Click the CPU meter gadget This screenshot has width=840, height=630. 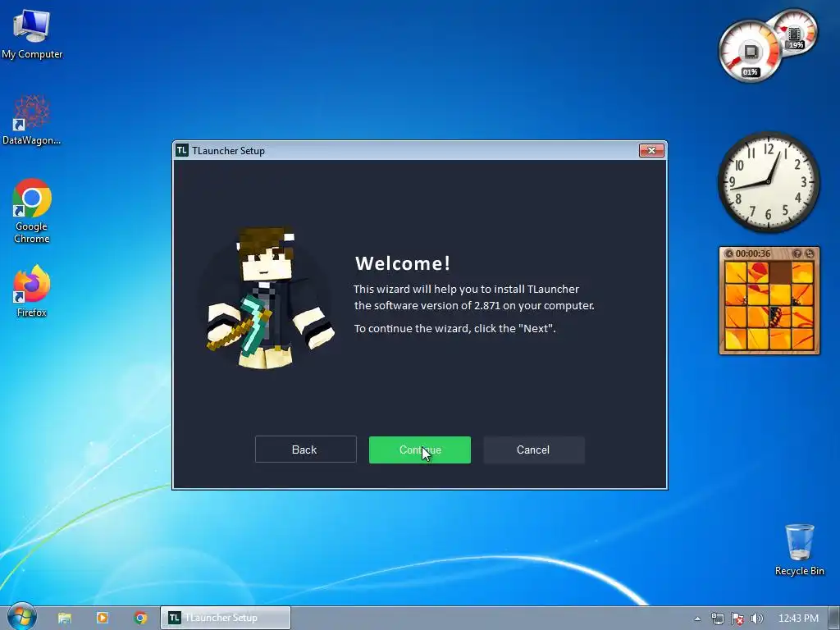pyautogui.click(x=751, y=52)
